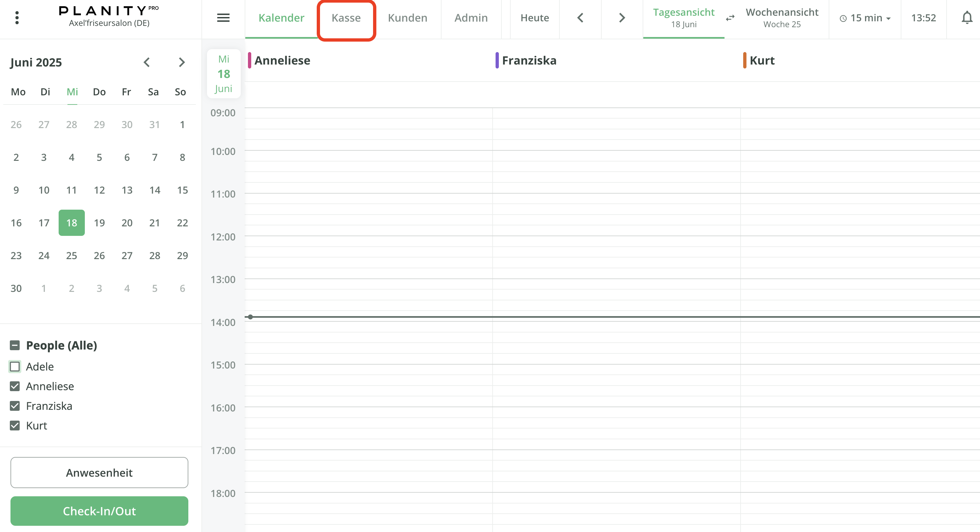Screen dimensions: 980x532
Task: Go to previous day in calendar toolbar
Action: click(x=580, y=17)
